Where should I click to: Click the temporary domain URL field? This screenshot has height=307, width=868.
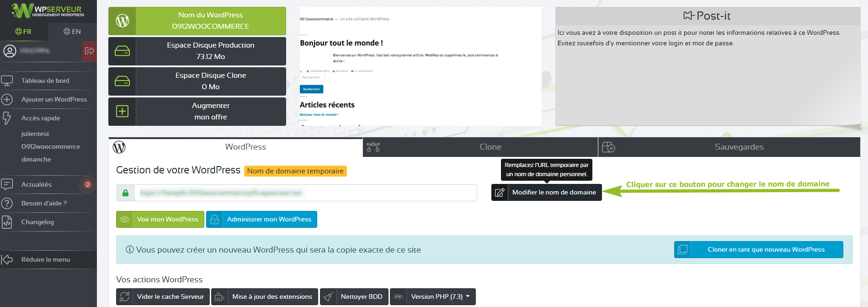[x=304, y=193]
